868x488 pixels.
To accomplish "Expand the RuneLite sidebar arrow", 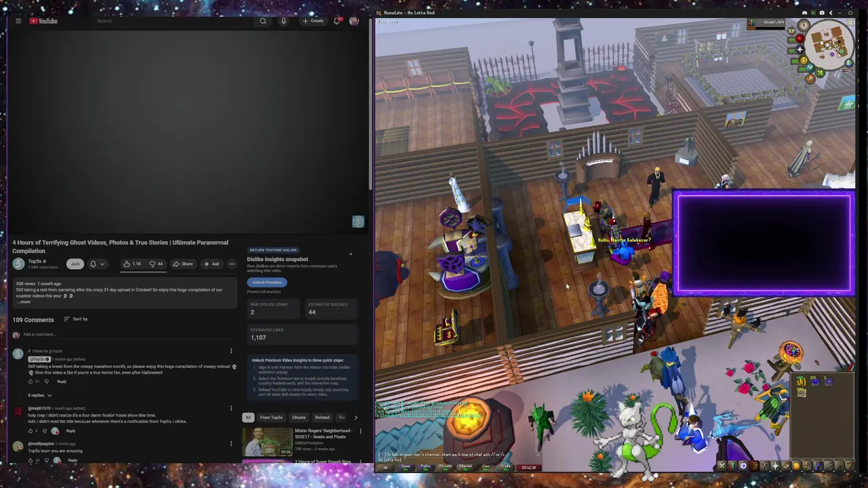I will click(x=831, y=13).
